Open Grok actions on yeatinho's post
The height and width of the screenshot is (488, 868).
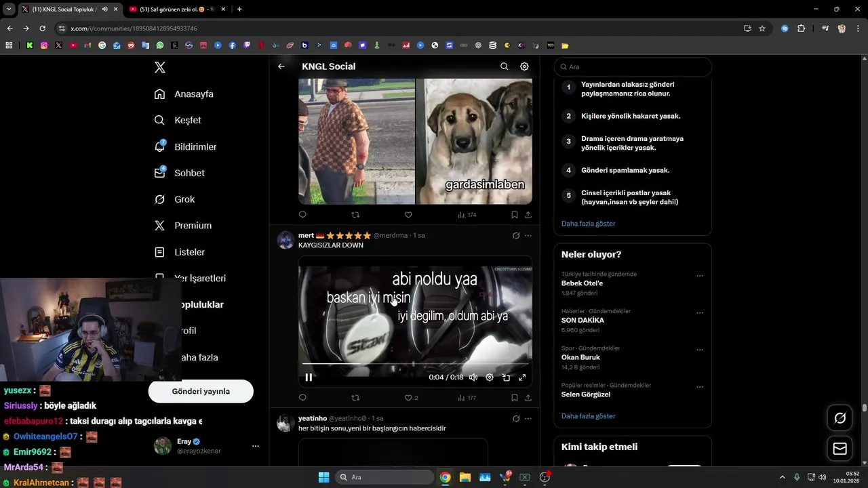pyautogui.click(x=516, y=418)
